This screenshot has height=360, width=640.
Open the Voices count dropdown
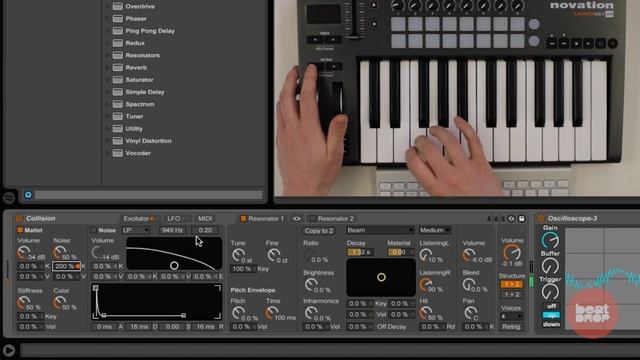[511, 316]
